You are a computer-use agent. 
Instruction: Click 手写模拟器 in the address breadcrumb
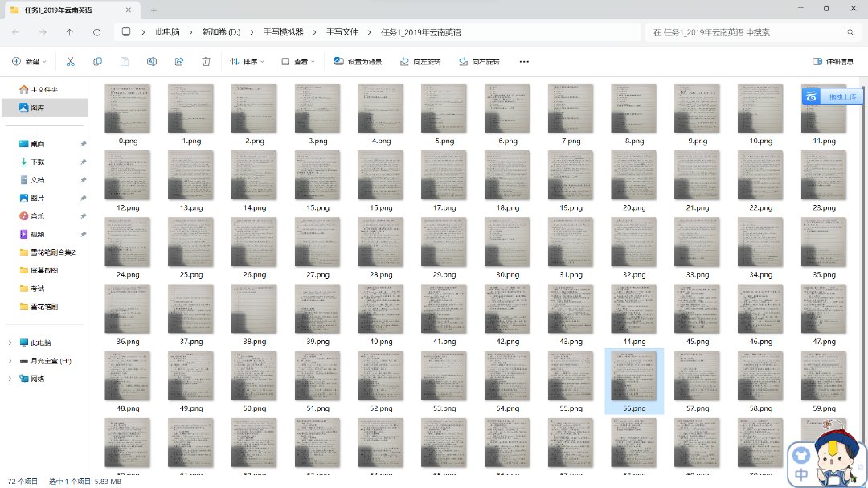tap(283, 32)
